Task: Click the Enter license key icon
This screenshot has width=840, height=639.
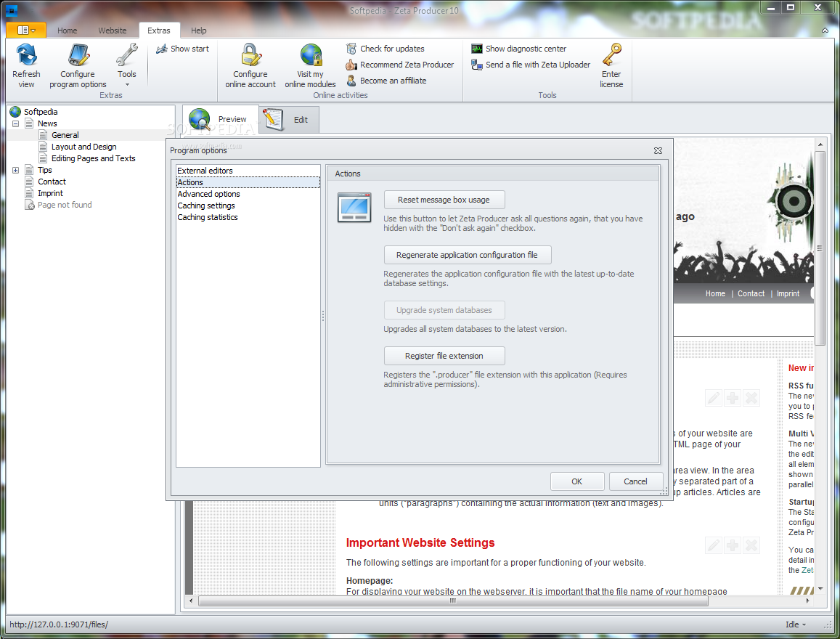Action: (x=611, y=55)
